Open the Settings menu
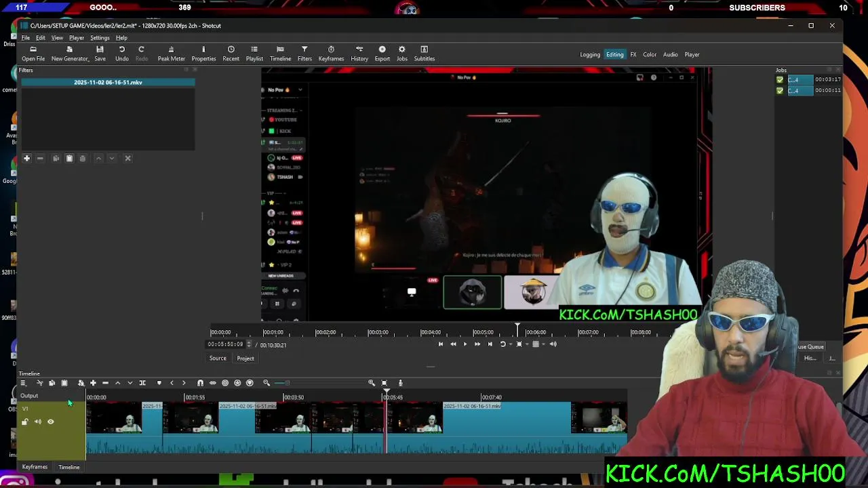Screen dimensions: 868x488 100,38
